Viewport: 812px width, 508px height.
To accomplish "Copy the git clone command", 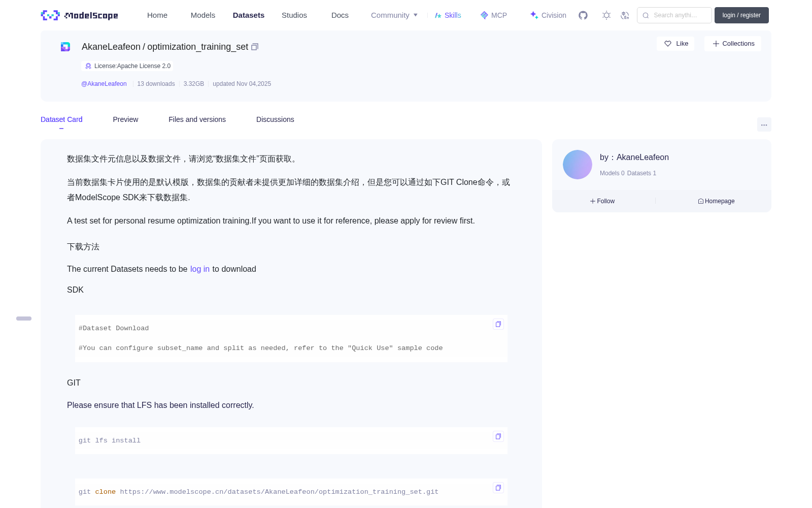I will 498,488.
